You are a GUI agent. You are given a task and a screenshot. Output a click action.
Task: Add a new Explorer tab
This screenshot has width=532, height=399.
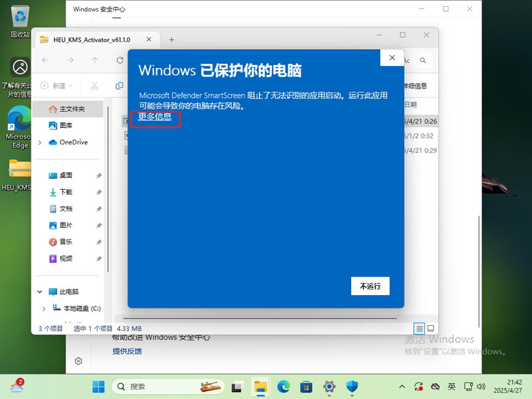(x=172, y=39)
